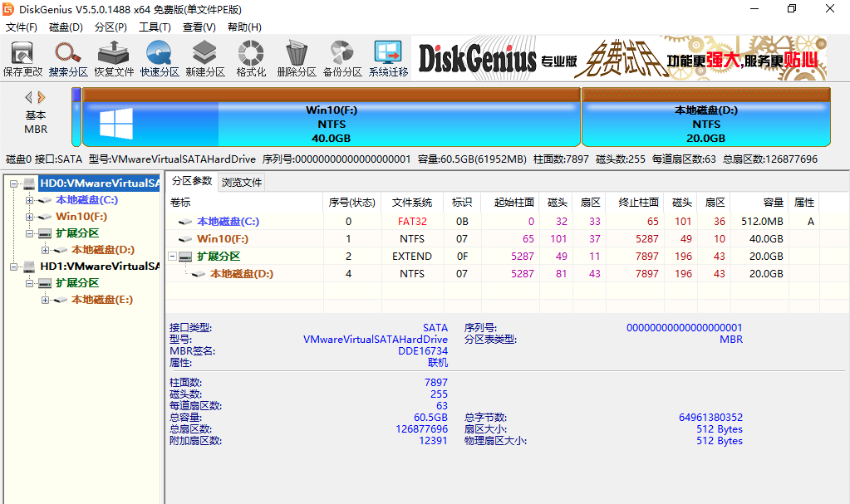Click the New Partition (新建分区) icon
This screenshot has width=850, height=504.
click(205, 58)
